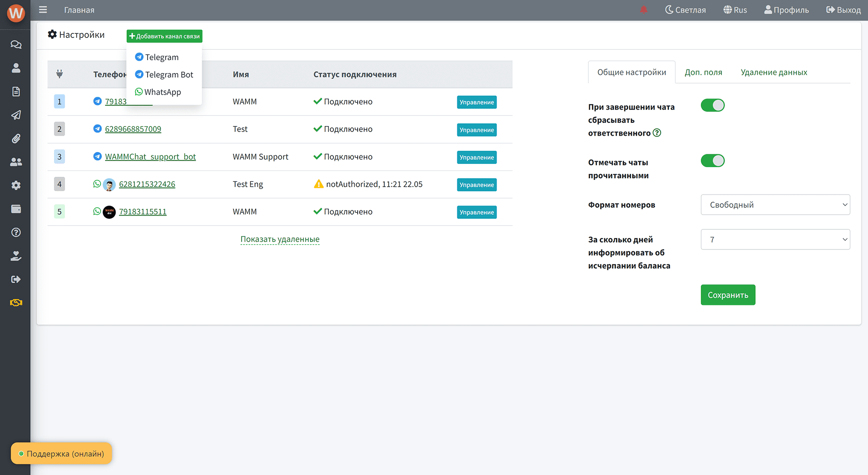Expand the balance notification days dropdown
The height and width of the screenshot is (475, 868).
[775, 239]
